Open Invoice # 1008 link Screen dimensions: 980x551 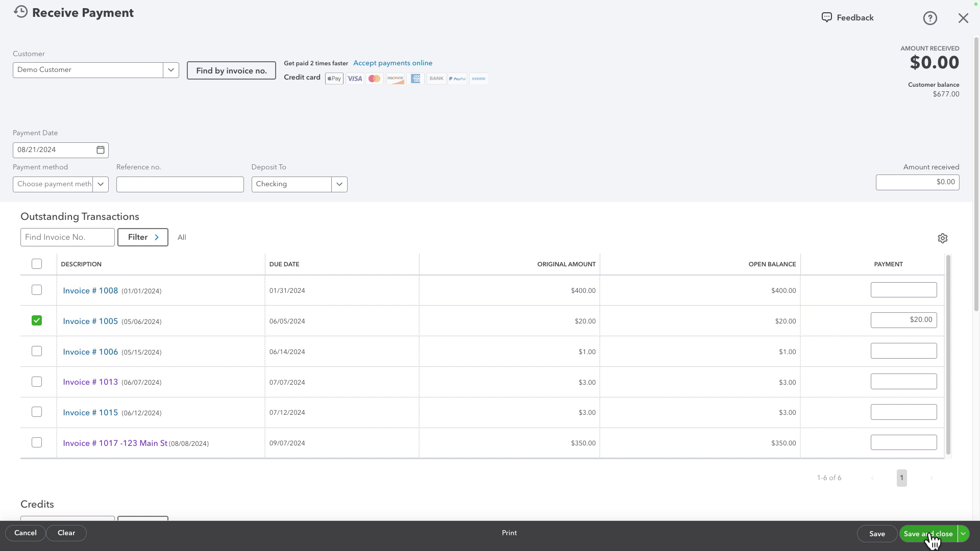(90, 291)
